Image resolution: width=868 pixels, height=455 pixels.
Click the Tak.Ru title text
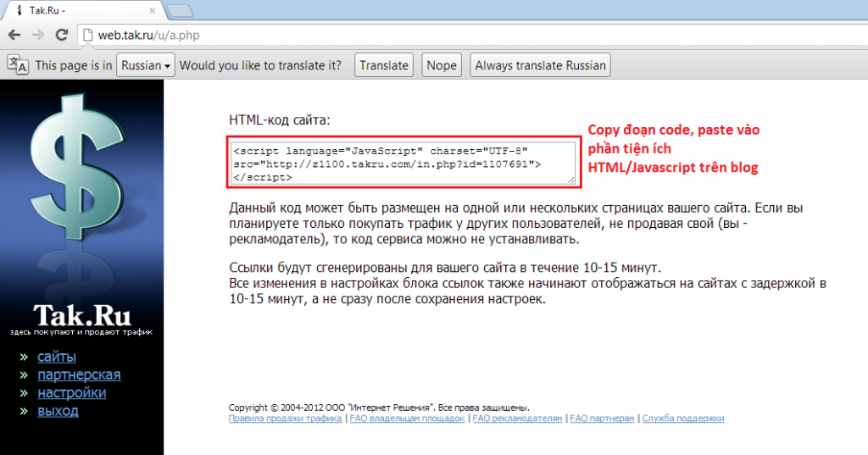point(82,315)
